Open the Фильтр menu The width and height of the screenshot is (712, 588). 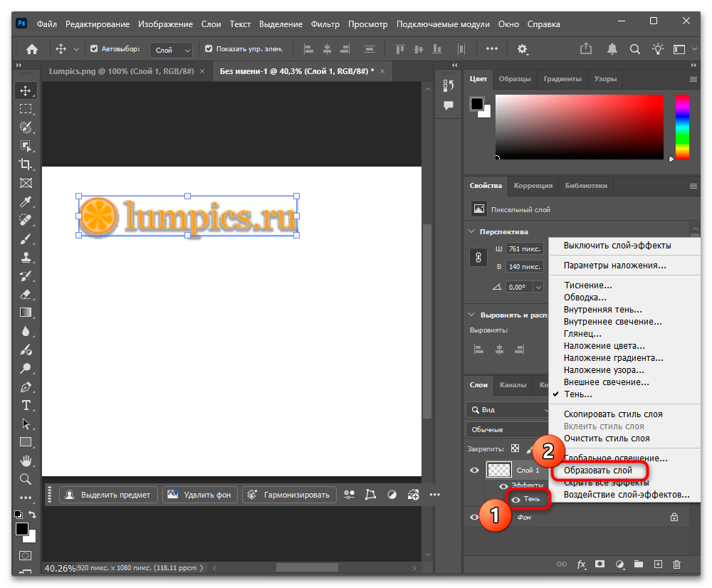tap(325, 24)
